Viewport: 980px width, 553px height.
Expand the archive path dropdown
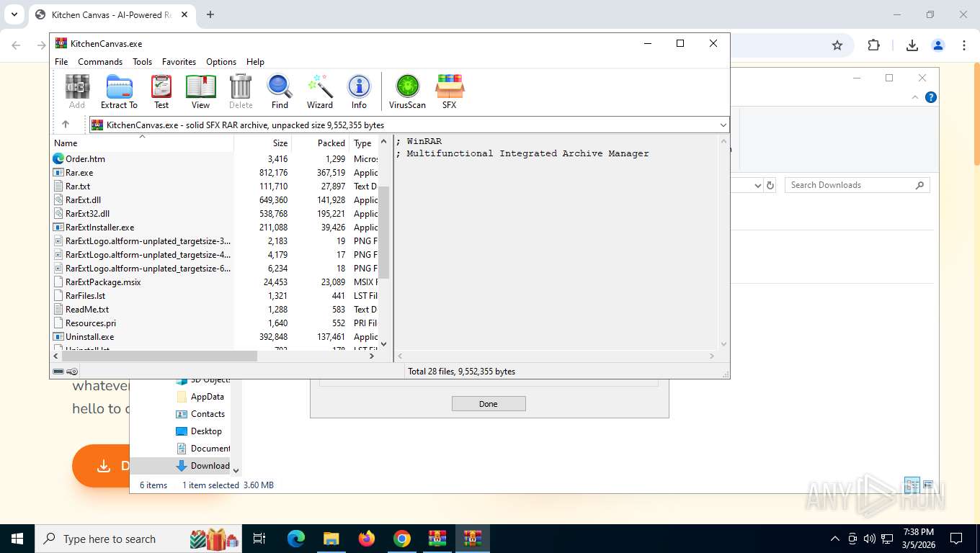pyautogui.click(x=723, y=125)
